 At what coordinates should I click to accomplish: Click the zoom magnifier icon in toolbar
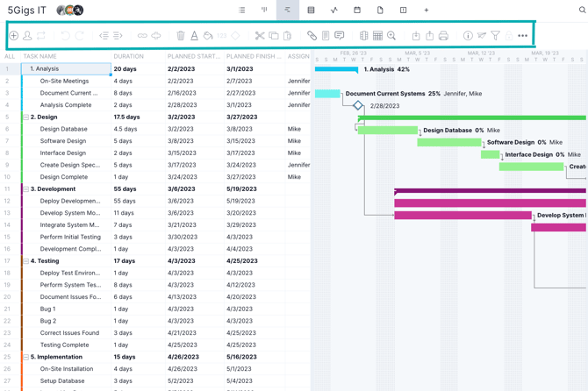coord(391,36)
